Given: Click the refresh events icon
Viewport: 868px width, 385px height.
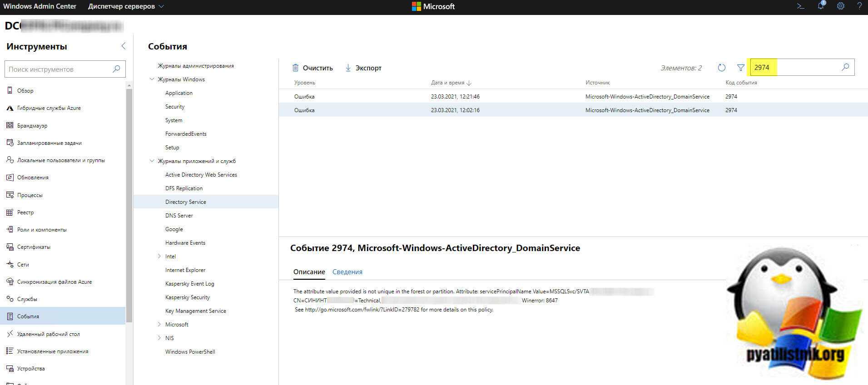Looking at the screenshot, I should pos(721,68).
